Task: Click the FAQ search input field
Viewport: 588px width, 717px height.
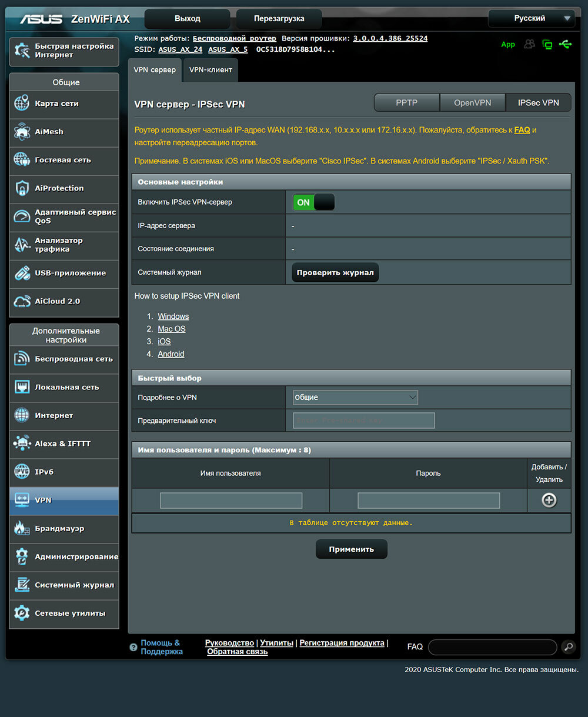Action: [492, 647]
